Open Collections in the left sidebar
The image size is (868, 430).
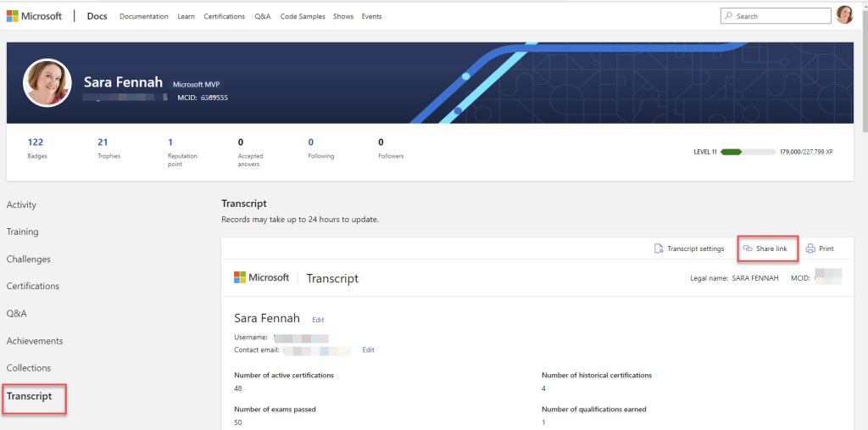point(29,368)
